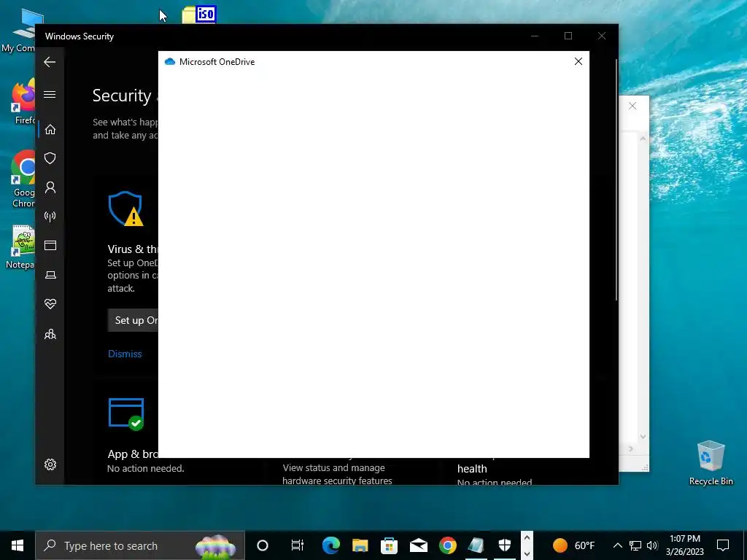The image size is (747, 560).
Task: Open the Windows Security hamburger menu
Action: [50, 94]
